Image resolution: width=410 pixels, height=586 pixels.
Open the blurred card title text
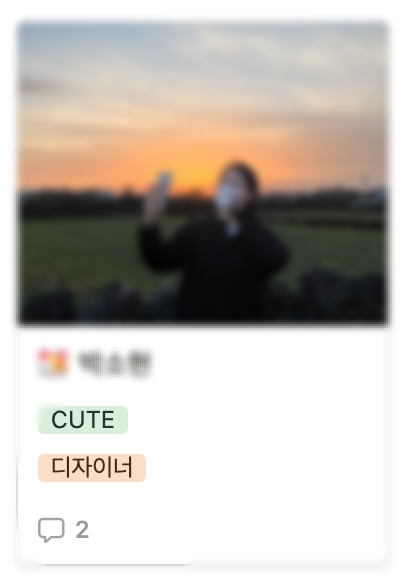(114, 362)
